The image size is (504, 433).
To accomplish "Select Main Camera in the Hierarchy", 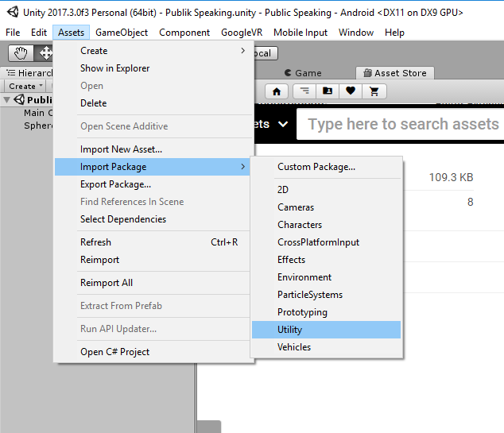I will (x=38, y=113).
